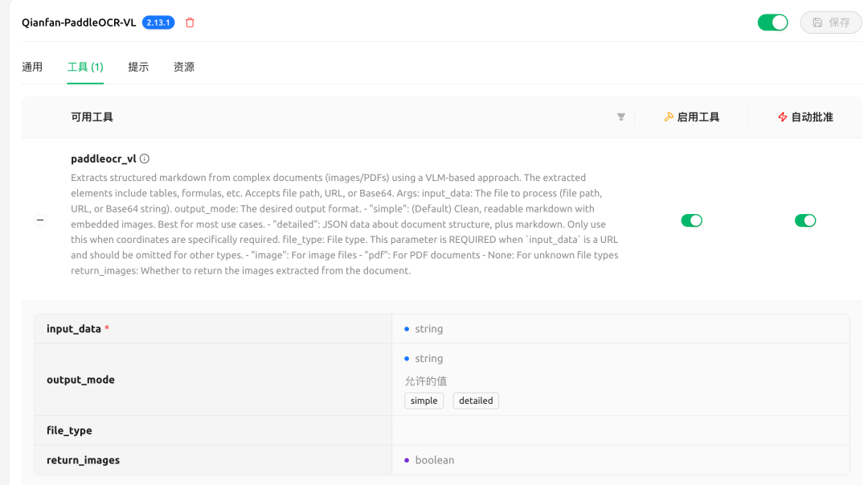The width and height of the screenshot is (868, 485).
Task: Click the 允许的值 label
Action: [426, 380]
